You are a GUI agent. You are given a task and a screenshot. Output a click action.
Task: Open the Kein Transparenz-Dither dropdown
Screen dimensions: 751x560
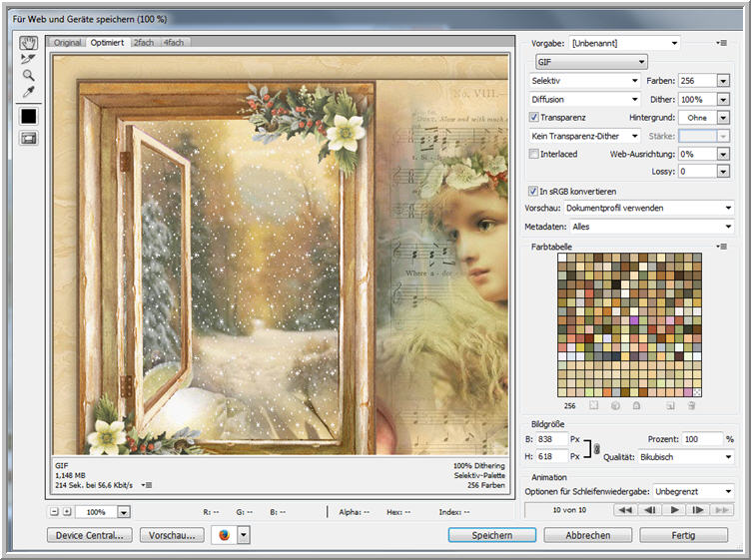point(584,136)
